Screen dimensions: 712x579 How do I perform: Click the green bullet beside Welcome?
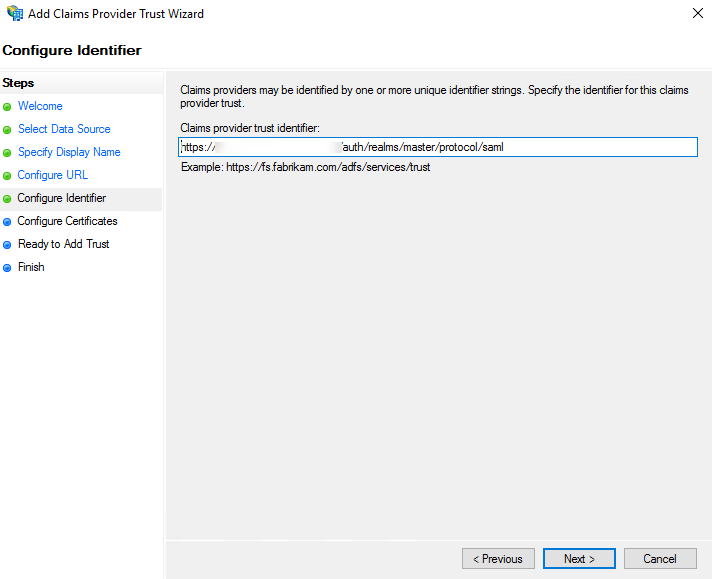(x=8, y=107)
